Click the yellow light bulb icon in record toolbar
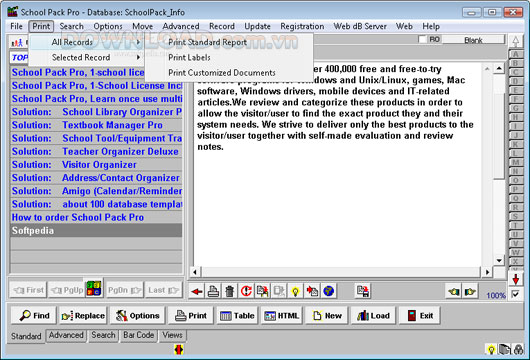This screenshot has height=360, width=530. 295,291
